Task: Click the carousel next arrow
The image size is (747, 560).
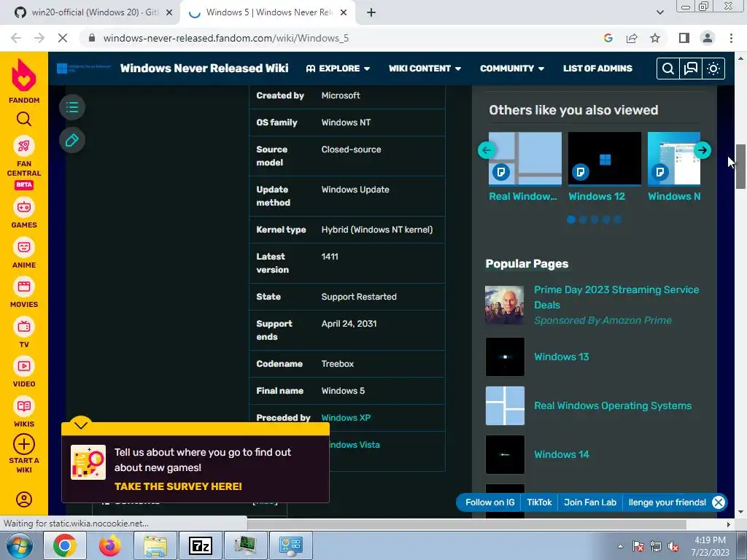Action: pos(703,150)
